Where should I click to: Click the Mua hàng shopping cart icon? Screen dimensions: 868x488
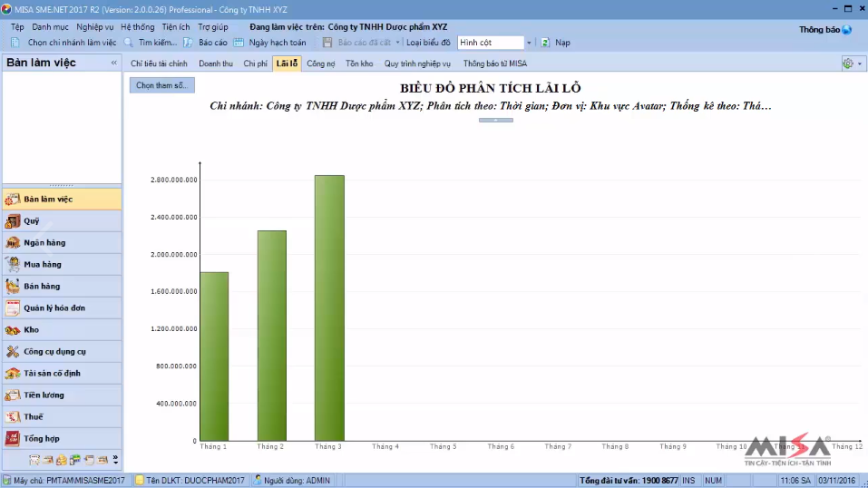(12, 264)
